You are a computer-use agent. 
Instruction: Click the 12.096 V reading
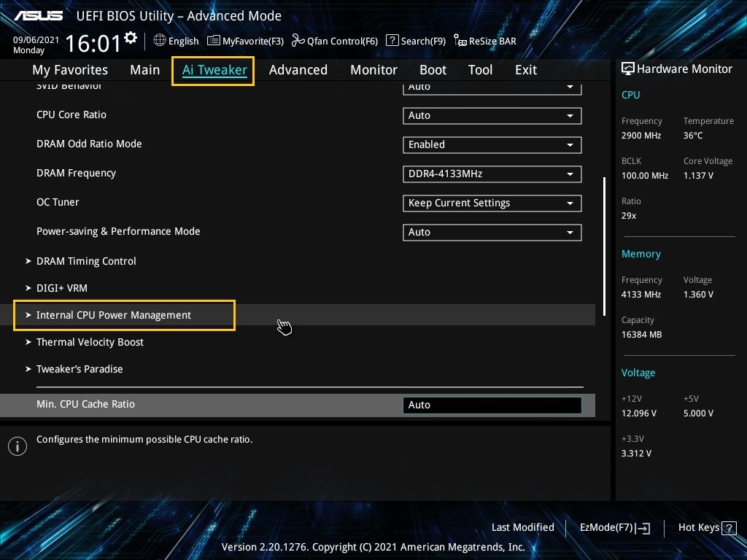click(x=639, y=413)
